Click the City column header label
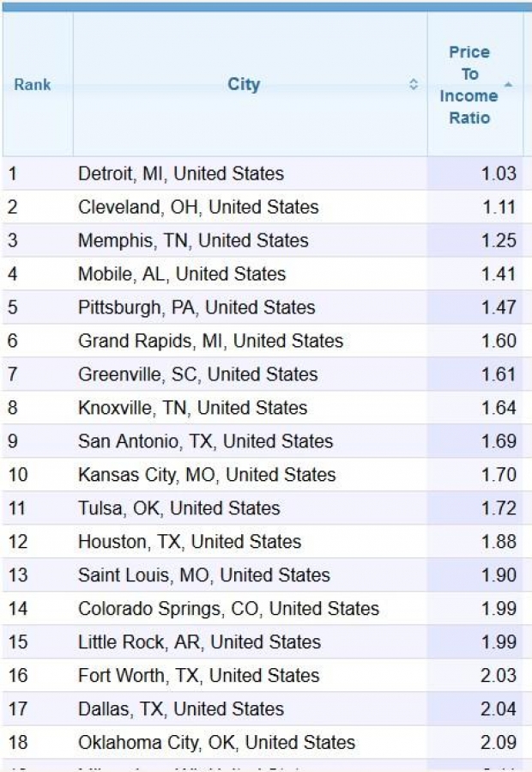Viewport: 532px width, 772px height. (244, 84)
